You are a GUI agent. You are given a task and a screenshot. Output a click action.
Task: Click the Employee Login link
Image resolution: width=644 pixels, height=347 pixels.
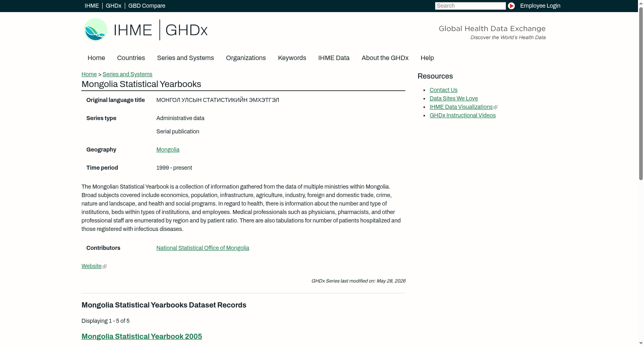[540, 6]
